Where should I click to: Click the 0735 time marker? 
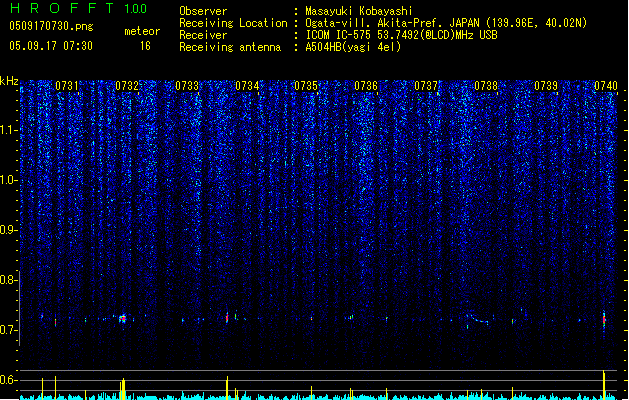(306, 86)
